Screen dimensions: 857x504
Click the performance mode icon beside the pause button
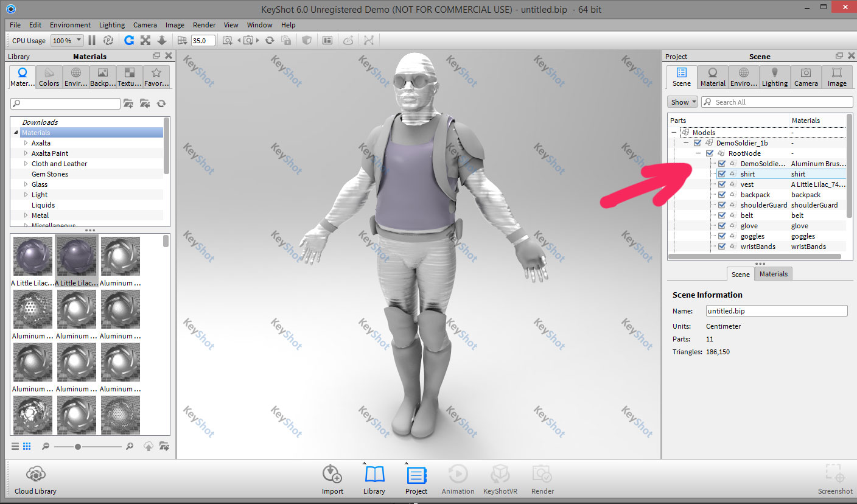[x=108, y=40]
